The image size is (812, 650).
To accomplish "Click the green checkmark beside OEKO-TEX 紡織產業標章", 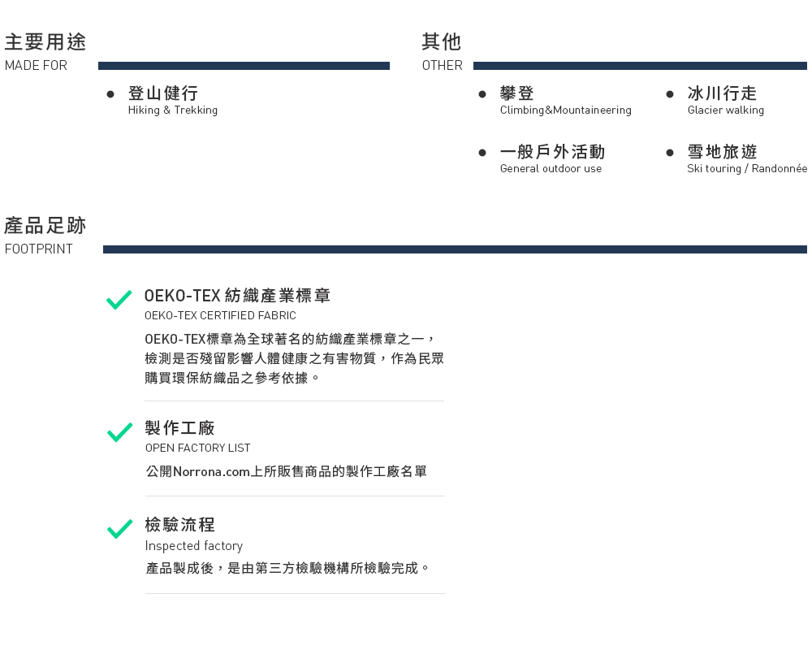I will click(x=119, y=300).
